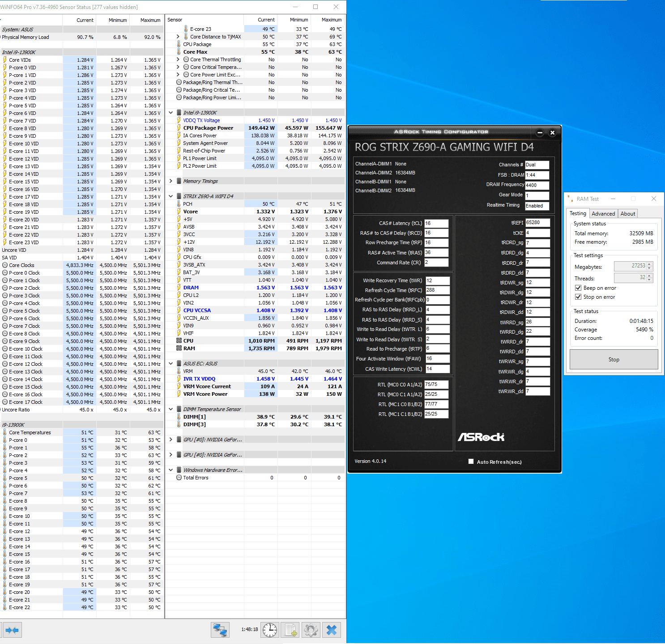Image resolution: width=665 pixels, height=644 pixels.
Task: Click the circle icon beside Total Errors
Action: (179, 478)
